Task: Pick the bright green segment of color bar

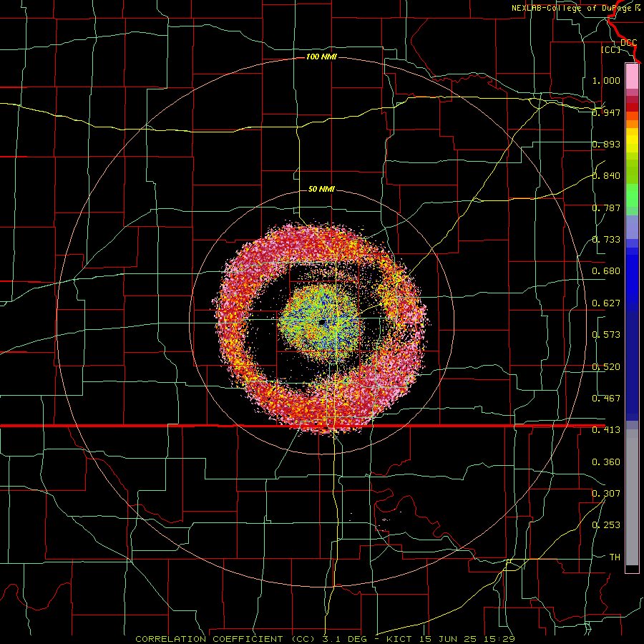Action: (632, 195)
